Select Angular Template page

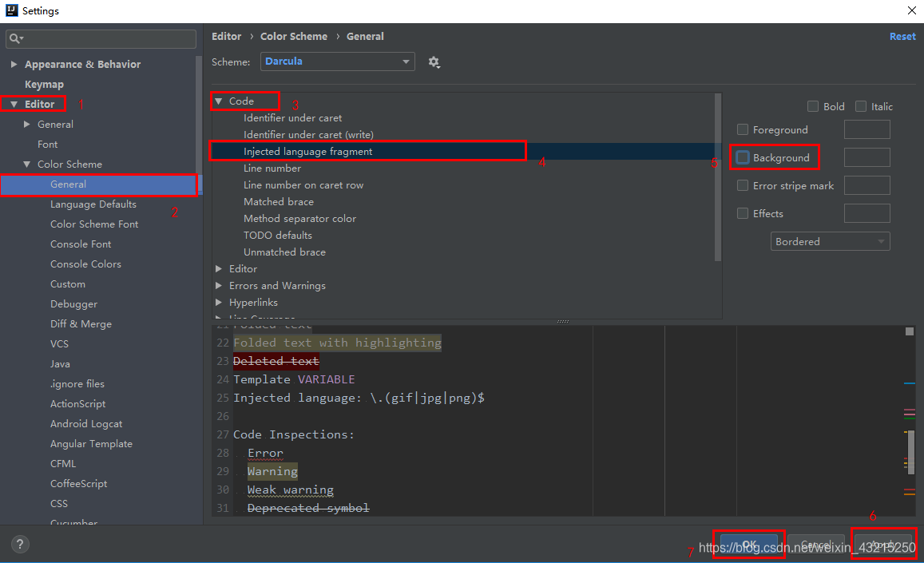coord(91,444)
